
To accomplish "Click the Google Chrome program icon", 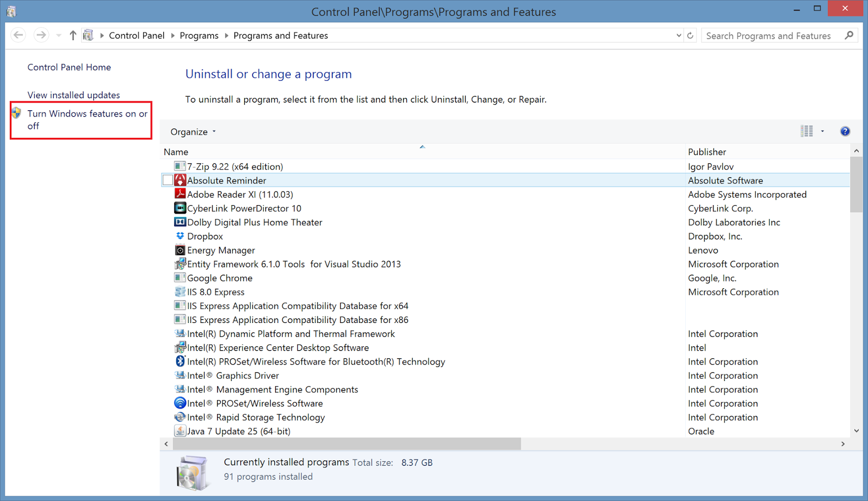I will tap(180, 277).
